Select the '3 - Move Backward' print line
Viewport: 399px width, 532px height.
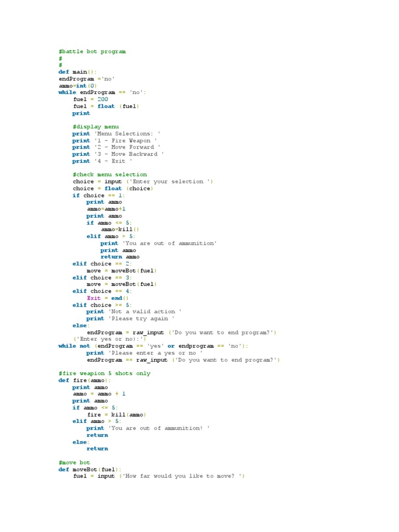click(x=118, y=154)
